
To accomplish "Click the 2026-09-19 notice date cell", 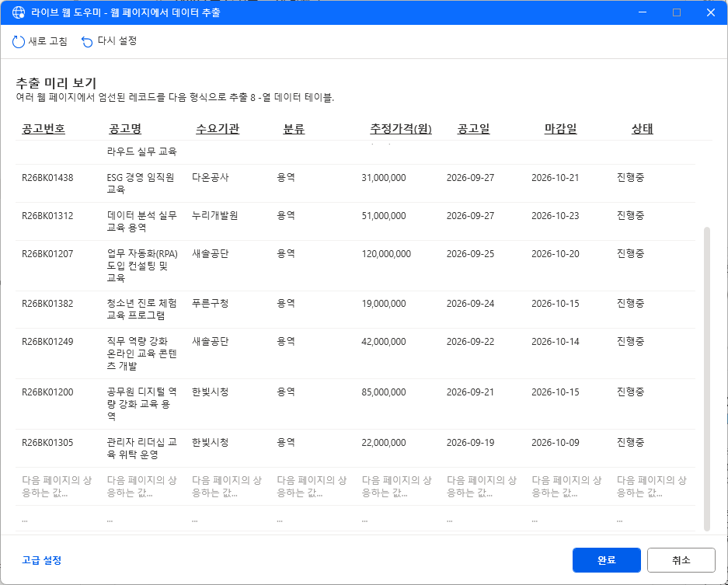I will 470,443.
